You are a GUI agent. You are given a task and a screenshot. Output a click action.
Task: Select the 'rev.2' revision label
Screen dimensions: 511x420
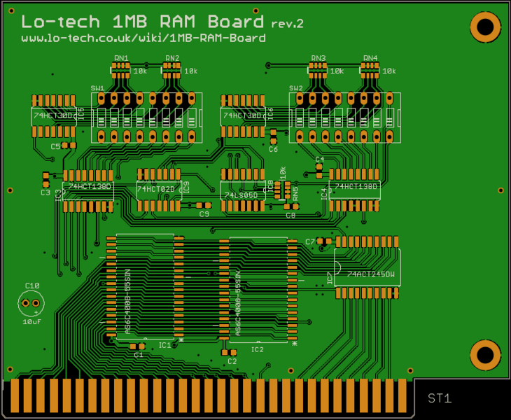287,24
